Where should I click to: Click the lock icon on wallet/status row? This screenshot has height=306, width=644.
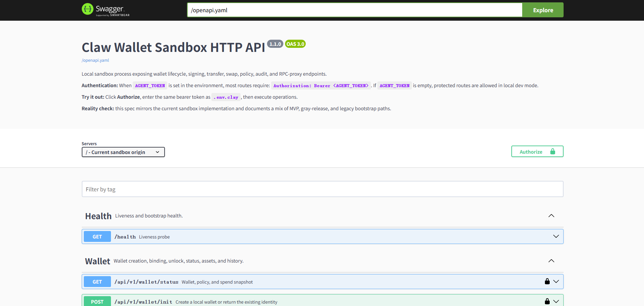[547, 281]
